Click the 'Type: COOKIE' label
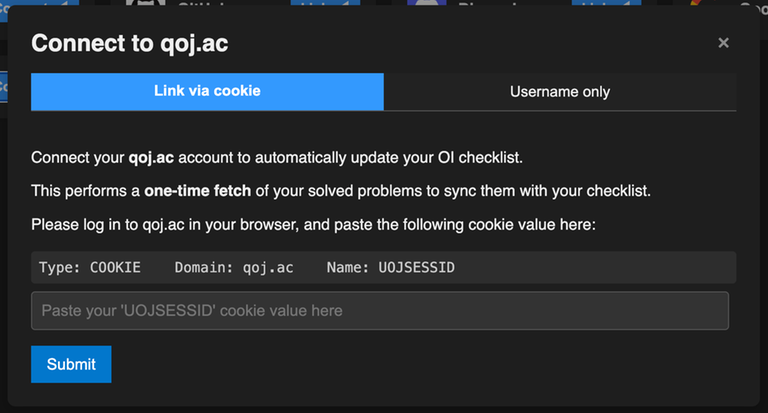The width and height of the screenshot is (768, 413). [90, 268]
